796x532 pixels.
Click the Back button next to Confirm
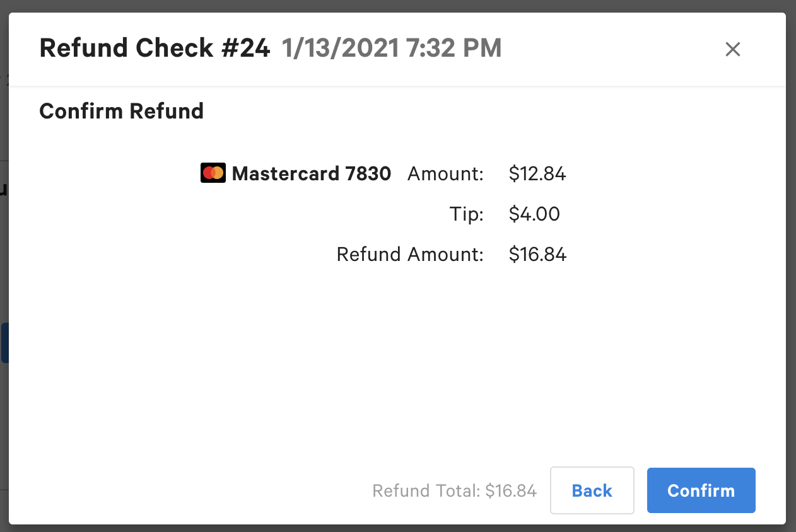592,490
